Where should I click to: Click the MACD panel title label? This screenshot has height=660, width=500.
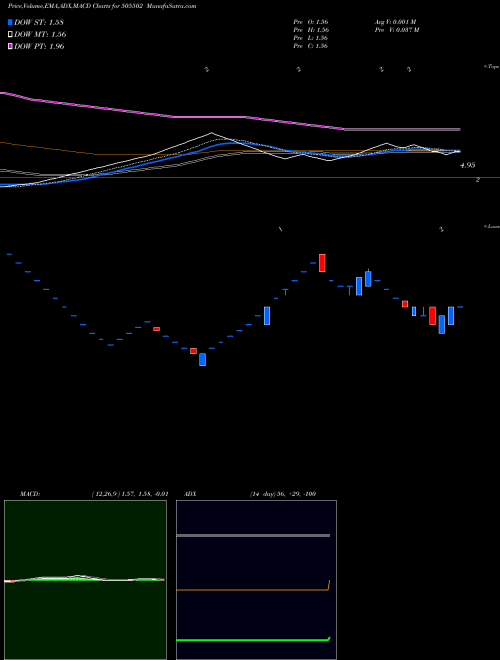29,494
